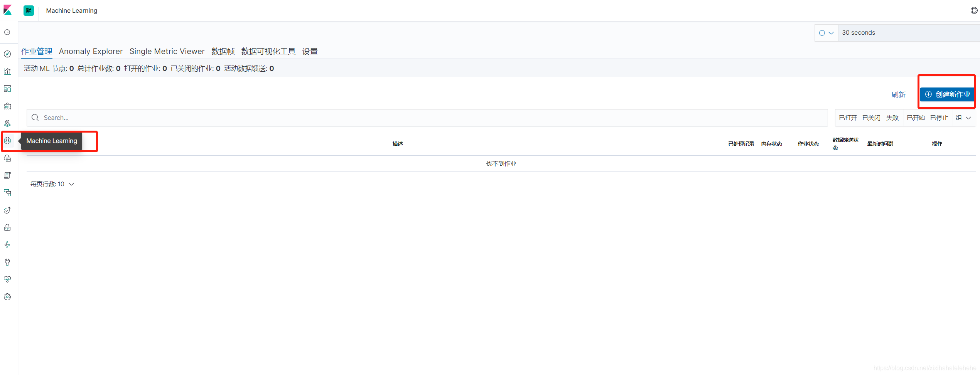Go to Discover via compass icon

tap(7, 54)
